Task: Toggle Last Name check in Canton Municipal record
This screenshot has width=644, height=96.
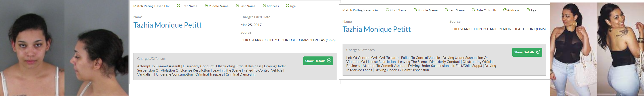Action: tap(446, 10)
